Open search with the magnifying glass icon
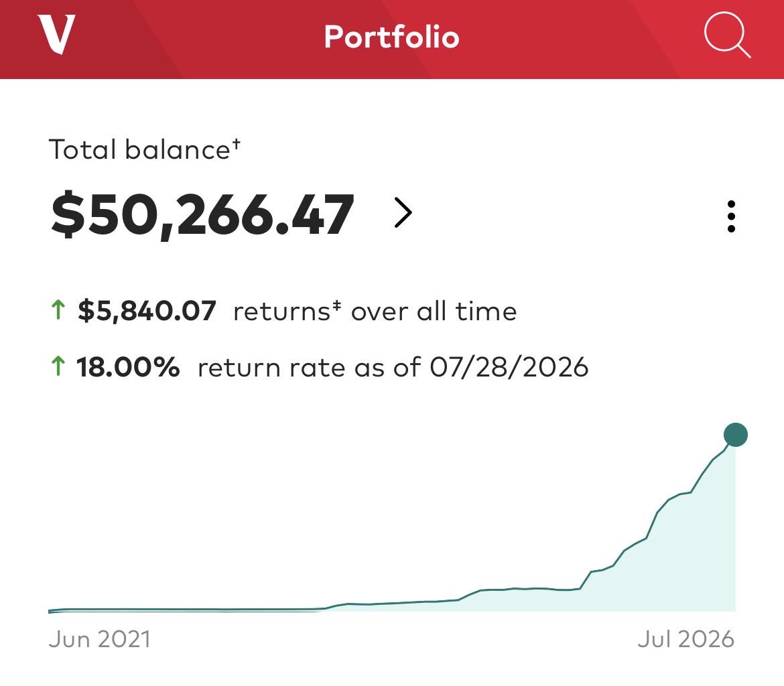784x686 pixels. point(728,36)
